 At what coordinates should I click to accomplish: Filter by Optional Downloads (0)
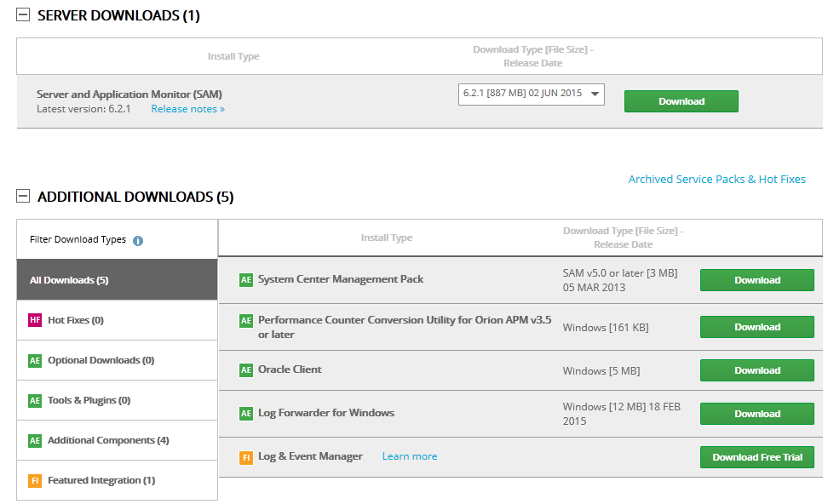click(118, 360)
